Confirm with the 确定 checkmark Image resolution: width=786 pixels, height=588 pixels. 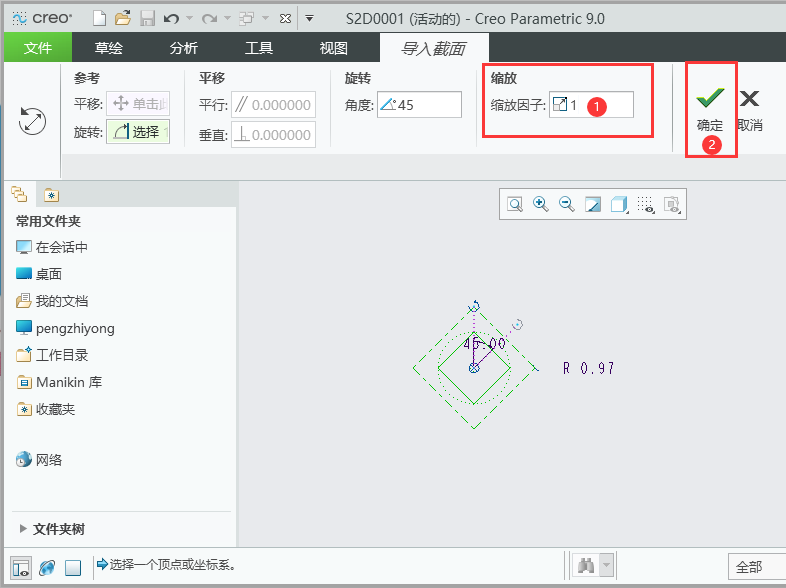click(x=710, y=110)
